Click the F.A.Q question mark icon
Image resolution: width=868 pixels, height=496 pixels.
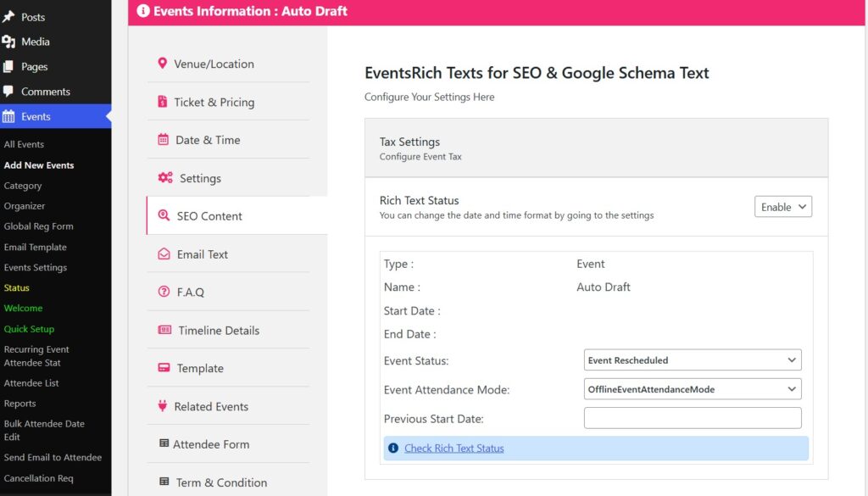[x=164, y=291]
